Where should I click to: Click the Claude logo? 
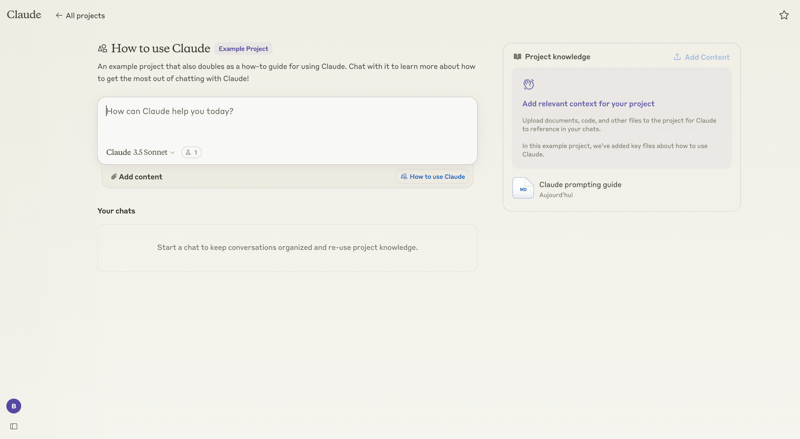click(x=24, y=15)
